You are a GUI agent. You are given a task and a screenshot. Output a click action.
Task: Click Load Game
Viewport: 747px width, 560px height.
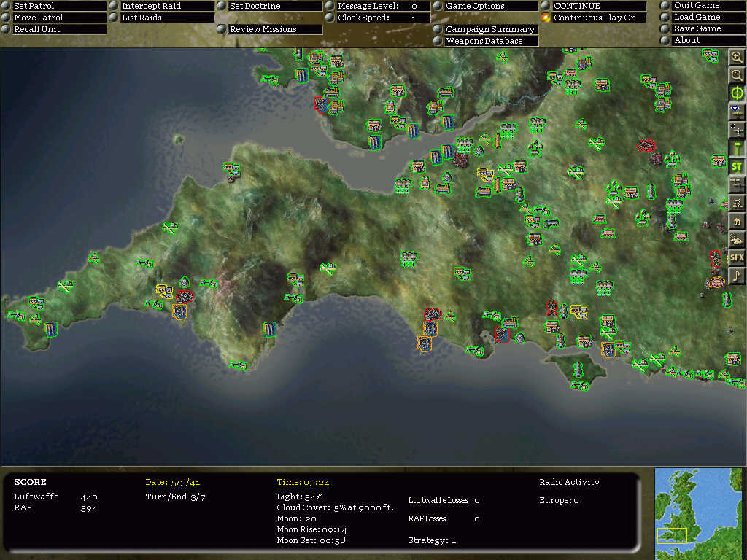pyautogui.click(x=703, y=17)
